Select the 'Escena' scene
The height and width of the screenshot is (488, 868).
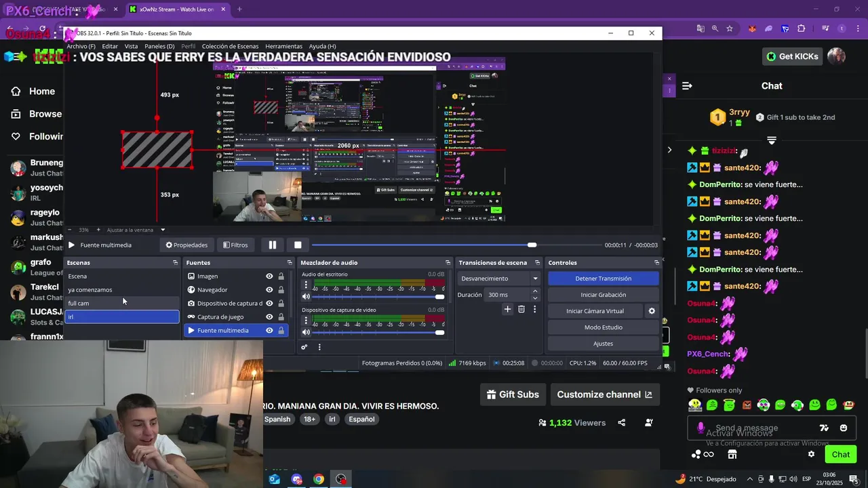(x=122, y=276)
